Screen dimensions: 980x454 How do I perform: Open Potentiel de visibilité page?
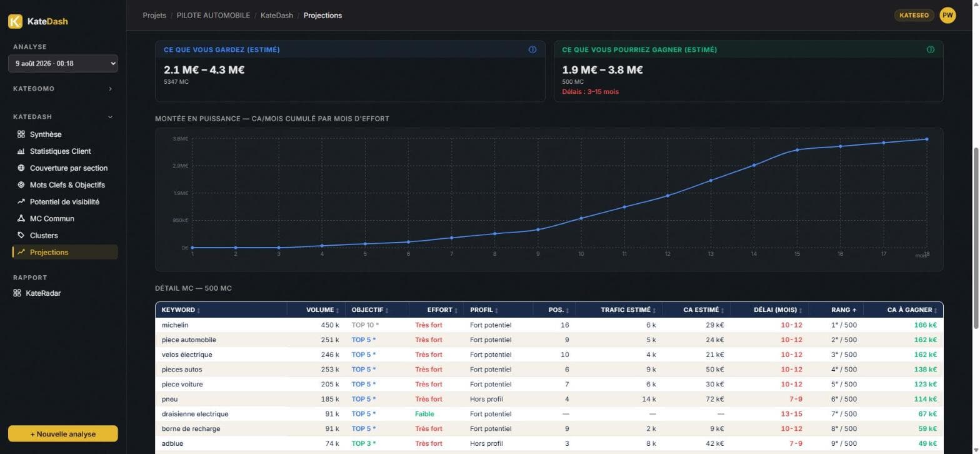[x=65, y=202]
